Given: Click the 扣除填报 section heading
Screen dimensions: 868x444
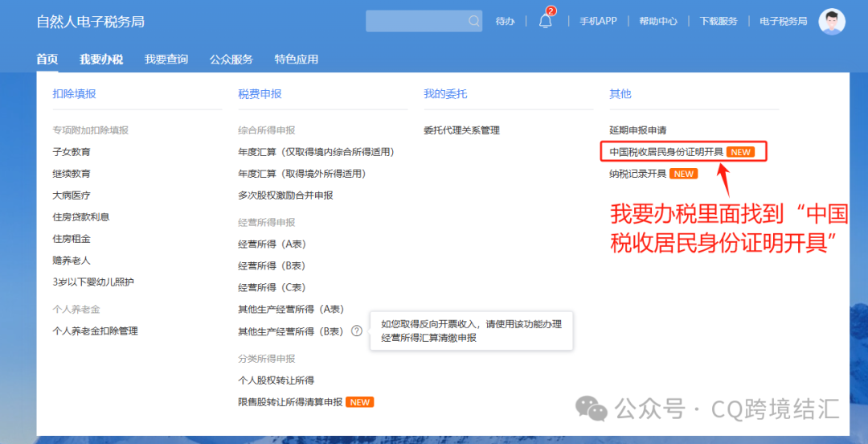Looking at the screenshot, I should tap(74, 93).
